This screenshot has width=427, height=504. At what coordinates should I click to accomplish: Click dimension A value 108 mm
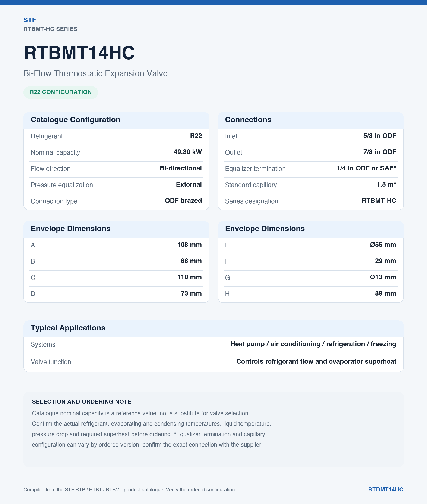(189, 245)
